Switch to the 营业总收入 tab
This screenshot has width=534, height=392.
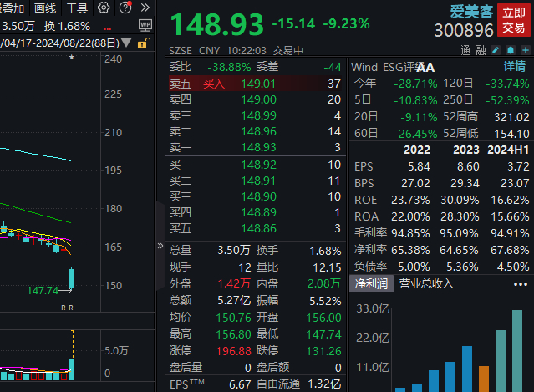[x=426, y=283]
